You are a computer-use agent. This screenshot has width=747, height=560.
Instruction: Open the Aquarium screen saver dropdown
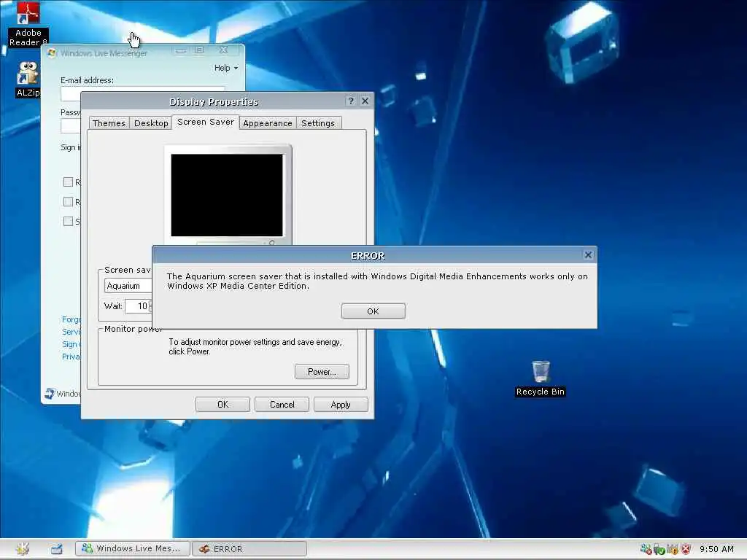(x=128, y=286)
